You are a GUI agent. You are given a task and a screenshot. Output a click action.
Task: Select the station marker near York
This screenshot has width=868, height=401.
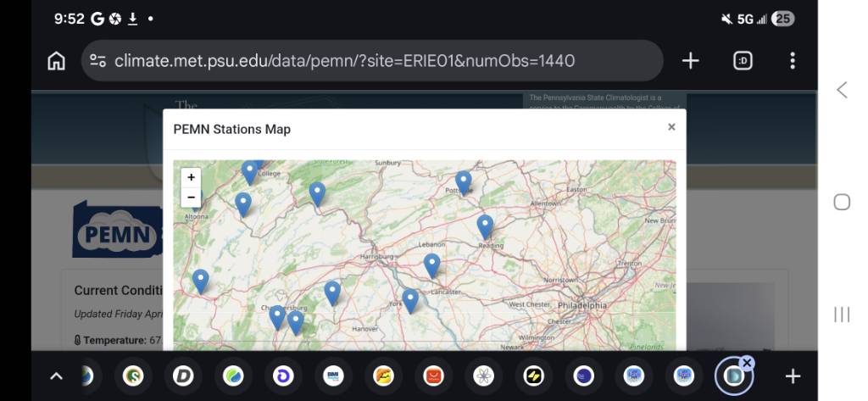pyautogui.click(x=410, y=300)
